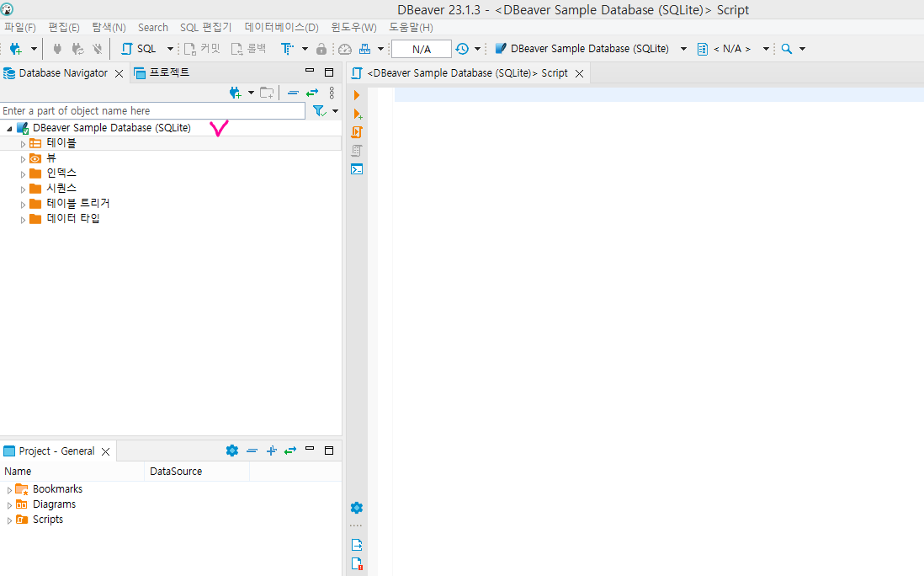Expand the 시퀀스 node
Viewport: 924px width, 576px height.
[23, 189]
